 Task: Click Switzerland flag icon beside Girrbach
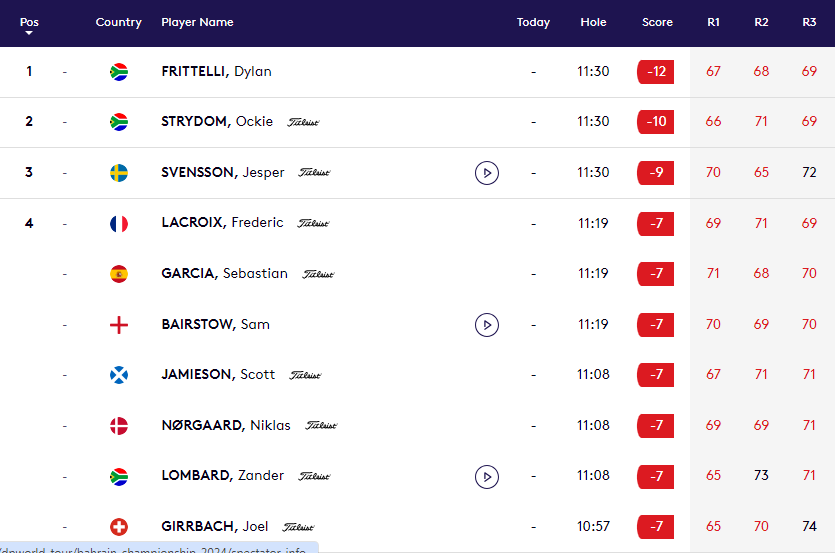(119, 527)
